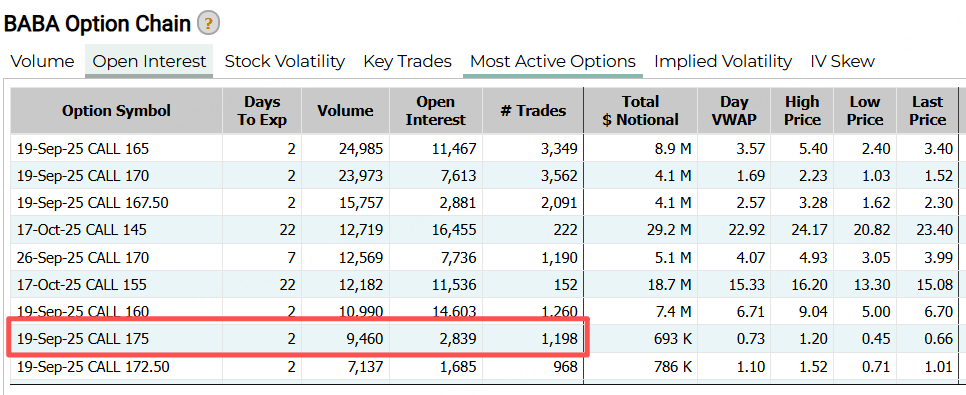Select the 19-Sep-25 CALL 165 row

pos(484,149)
